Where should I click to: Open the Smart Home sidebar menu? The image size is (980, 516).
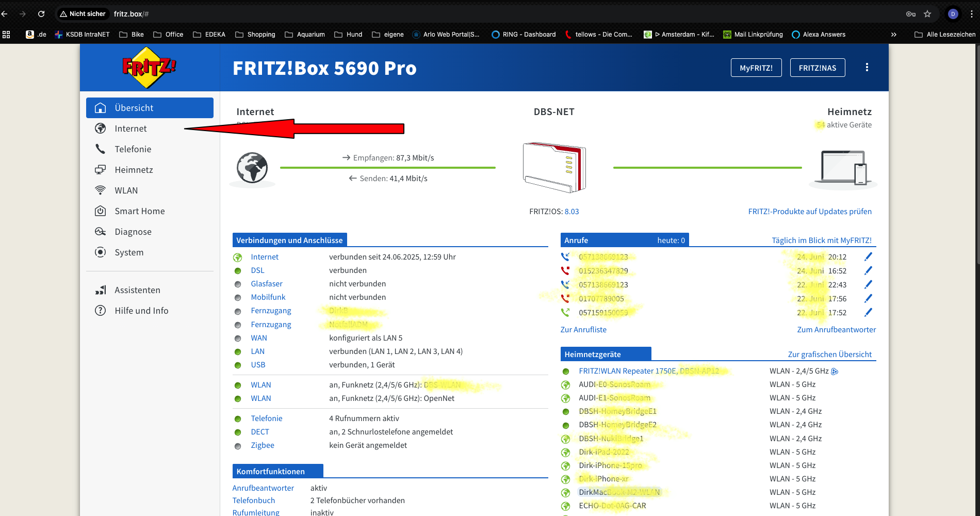[x=150, y=211]
